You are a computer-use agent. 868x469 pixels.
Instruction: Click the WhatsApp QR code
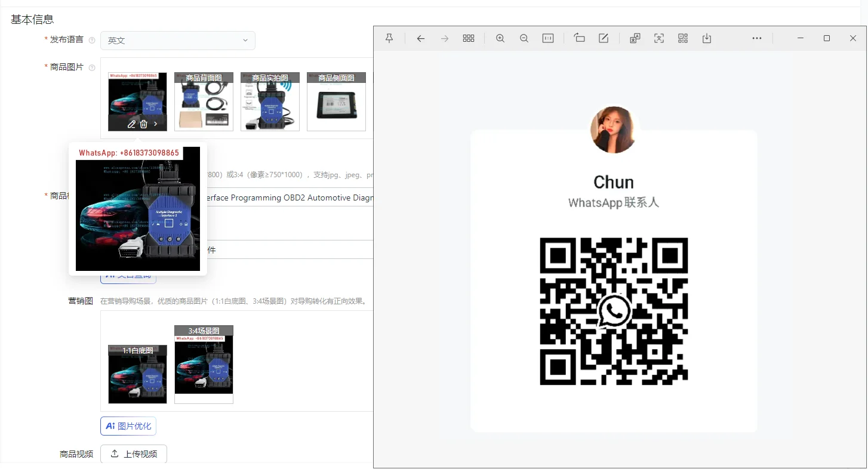[x=614, y=311]
